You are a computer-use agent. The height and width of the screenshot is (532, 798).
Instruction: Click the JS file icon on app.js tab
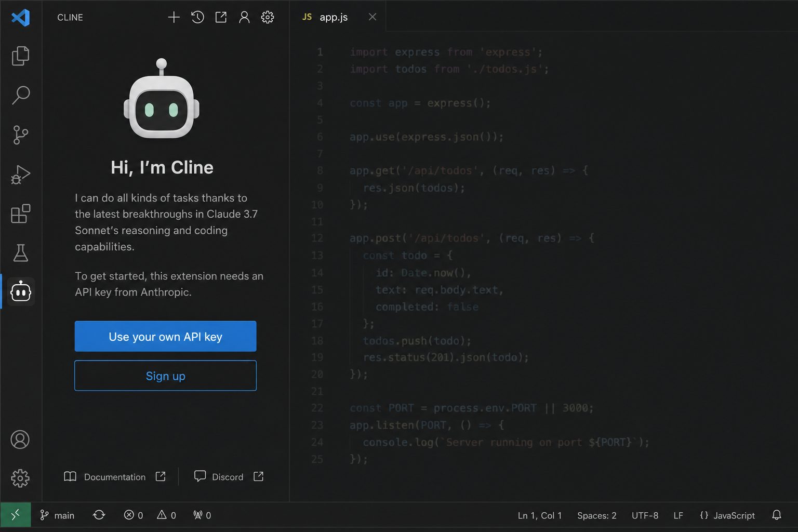point(307,17)
